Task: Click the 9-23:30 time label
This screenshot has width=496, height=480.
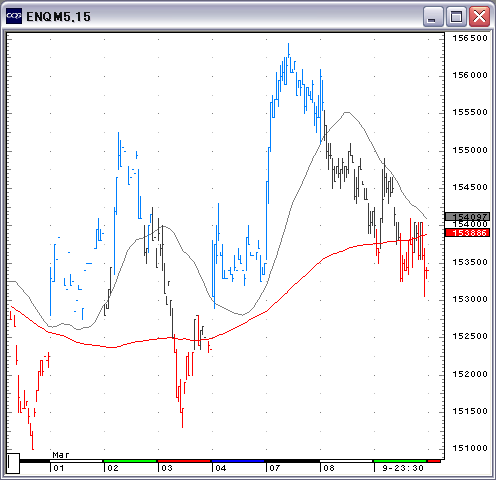Action: (403, 468)
